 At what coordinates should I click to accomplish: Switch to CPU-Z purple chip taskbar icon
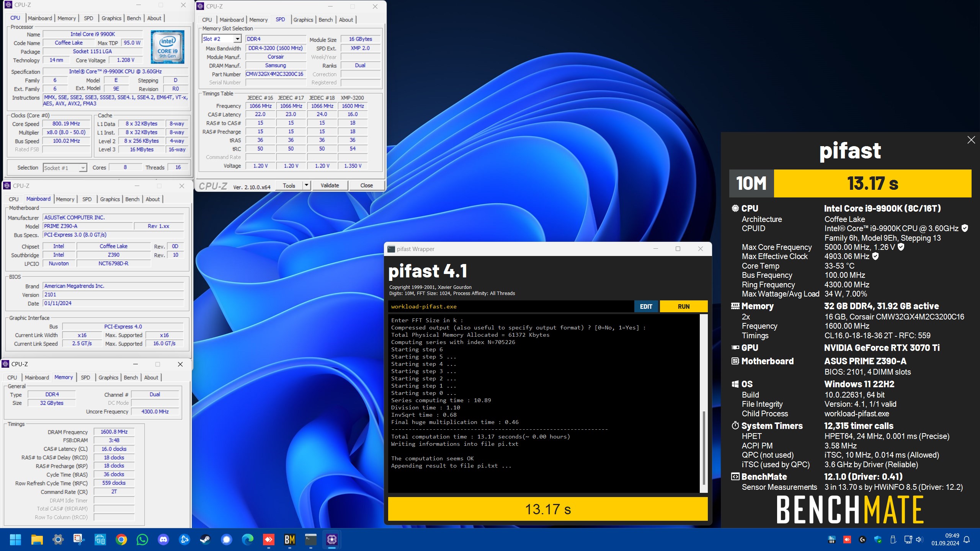click(x=332, y=540)
